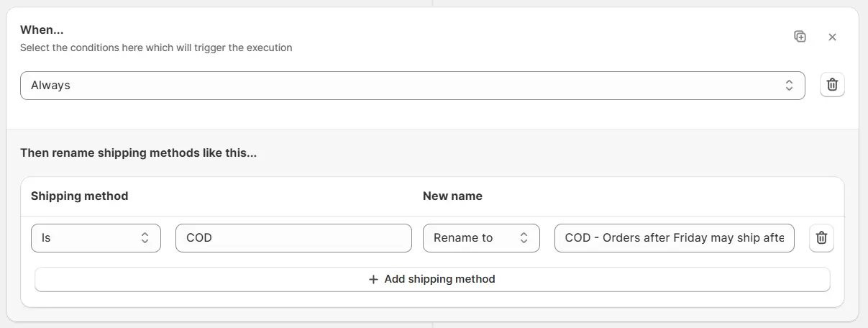The image size is (868, 328).
Task: Open the Always condition dropdown
Action: pos(412,85)
